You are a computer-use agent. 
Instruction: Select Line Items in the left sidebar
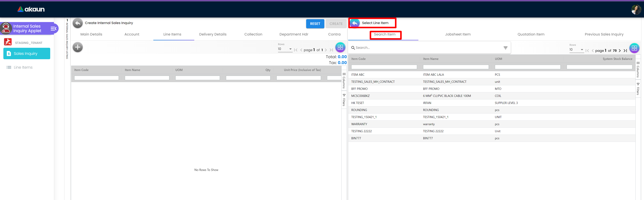tap(23, 67)
